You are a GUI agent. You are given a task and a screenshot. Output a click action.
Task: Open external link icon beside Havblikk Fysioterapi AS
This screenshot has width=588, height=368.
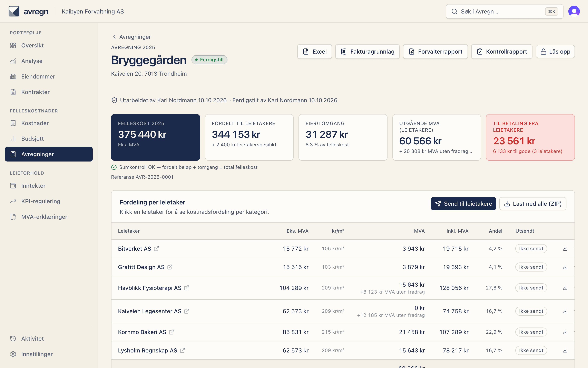click(187, 288)
